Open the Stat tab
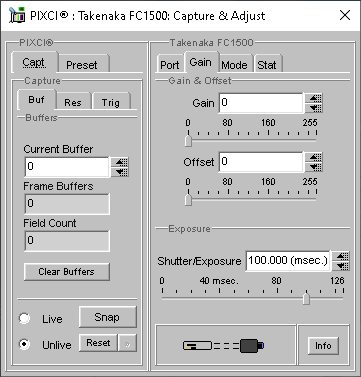 [x=267, y=64]
